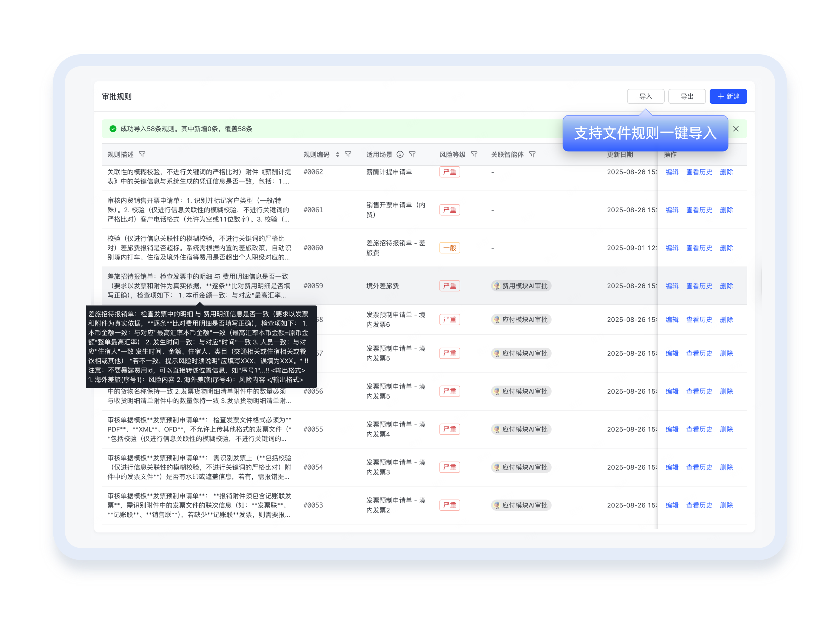This screenshot has height=644, width=840.
Task: Sort by 规则编码 column arrows
Action: (338, 154)
